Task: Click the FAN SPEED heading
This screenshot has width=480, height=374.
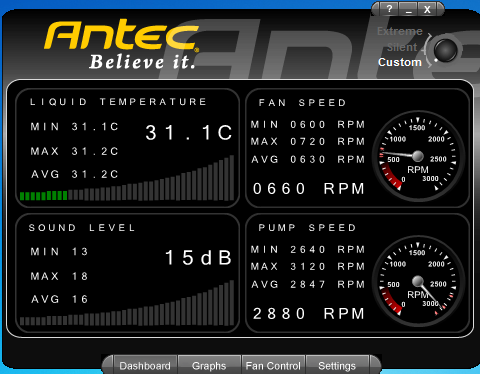Action: 302,102
